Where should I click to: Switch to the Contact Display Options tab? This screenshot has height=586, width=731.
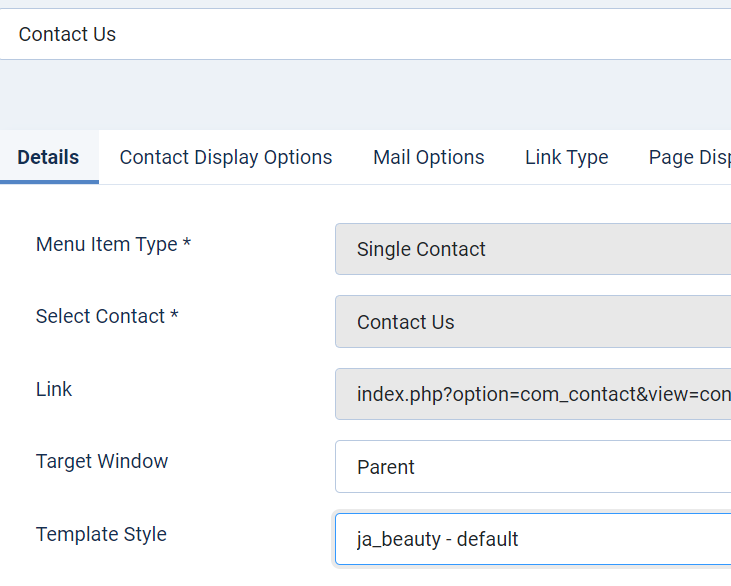tap(226, 158)
